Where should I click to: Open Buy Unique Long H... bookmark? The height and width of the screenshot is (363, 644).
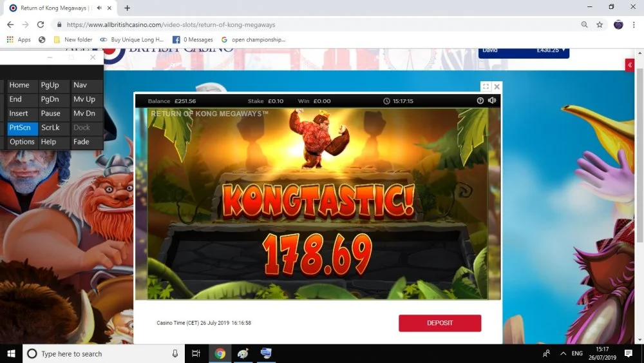tap(132, 39)
